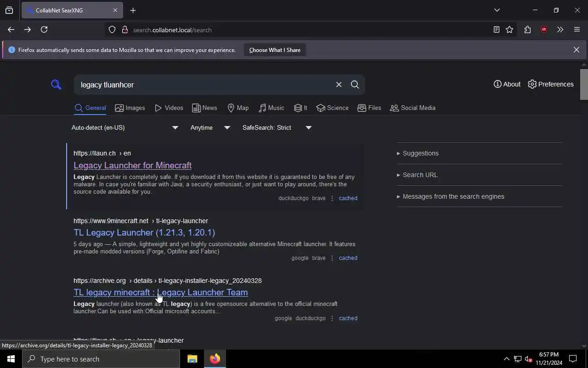Screen dimensions: 588x368
Task: Switch to the Map tab
Action: tap(238, 108)
